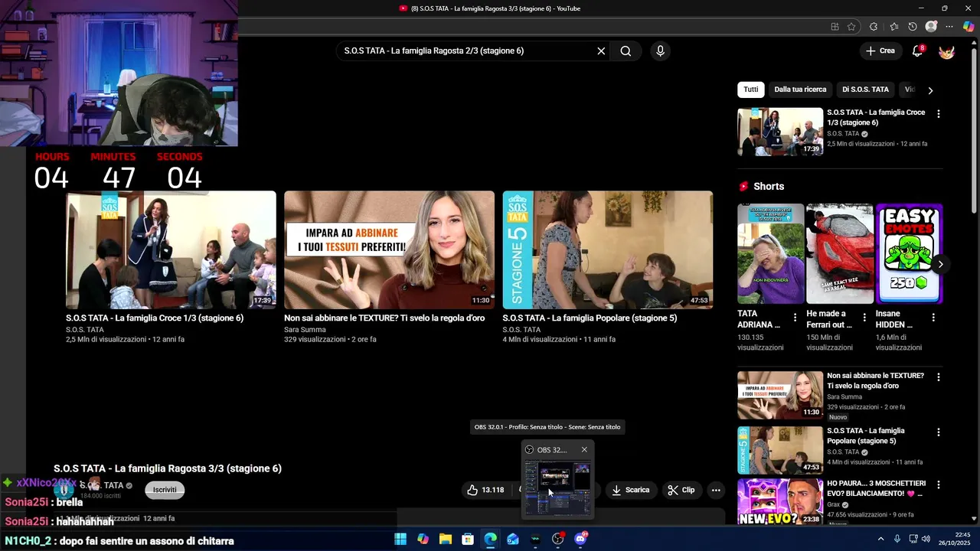
Task: Select the Tutti filter chip
Action: click(x=751, y=90)
